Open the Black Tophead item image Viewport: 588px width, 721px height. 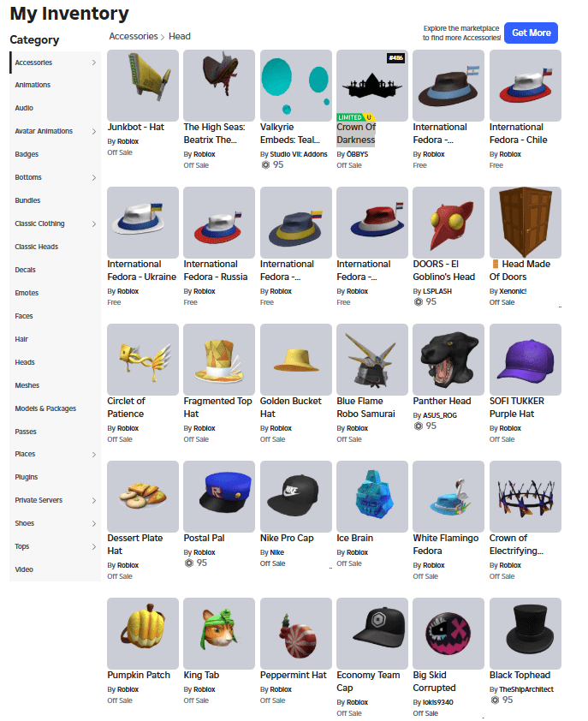(525, 633)
